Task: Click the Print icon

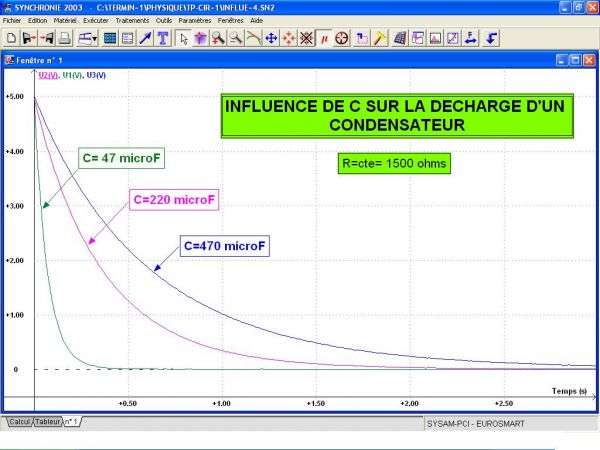Action: 65,38
